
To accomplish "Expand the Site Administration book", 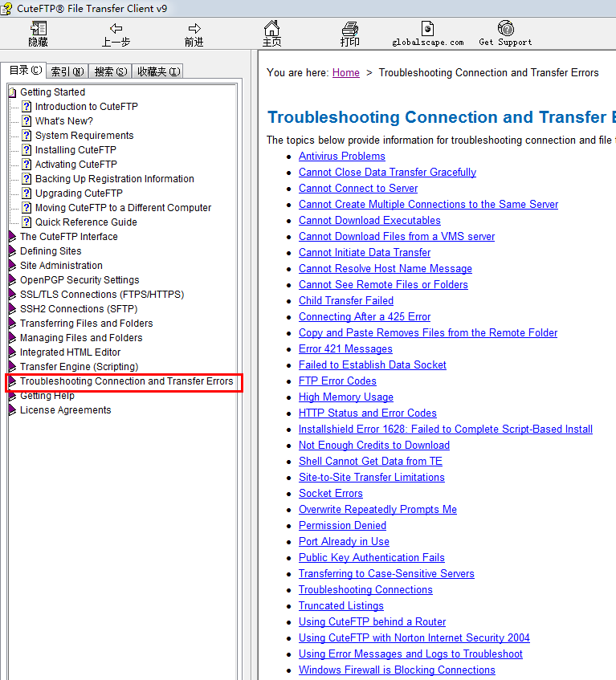I will coord(13,266).
